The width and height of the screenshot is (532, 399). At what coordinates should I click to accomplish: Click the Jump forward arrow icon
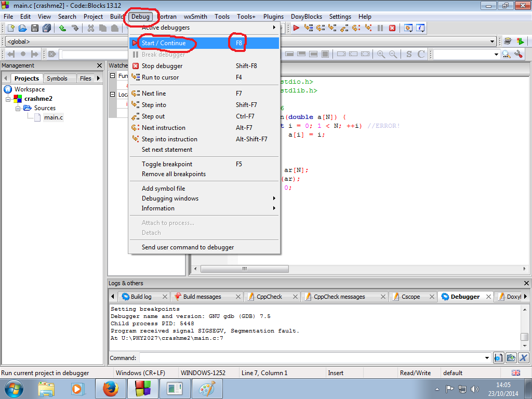35,54
